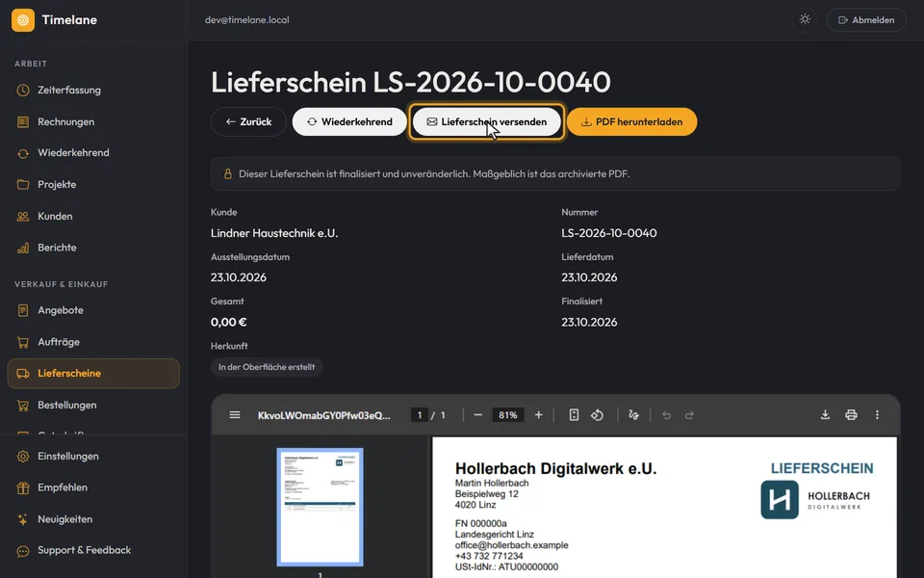Click the Wiederkehrend button below the title
The height and width of the screenshot is (578, 924).
[x=349, y=121]
